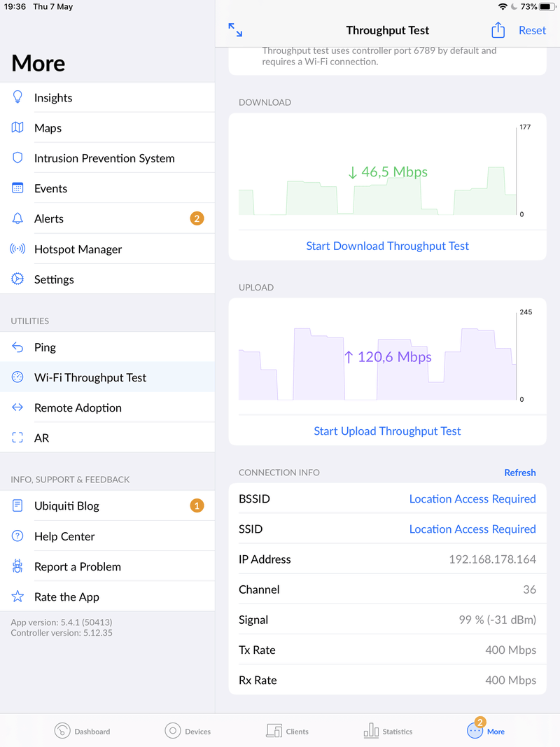This screenshot has width=560, height=747.
Task: Tap the Events calendar icon
Action: pos(17,188)
